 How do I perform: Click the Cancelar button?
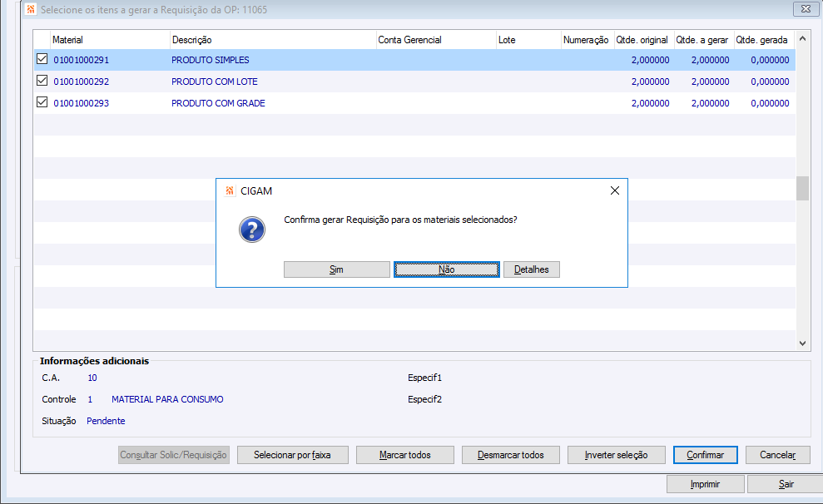pos(777,455)
